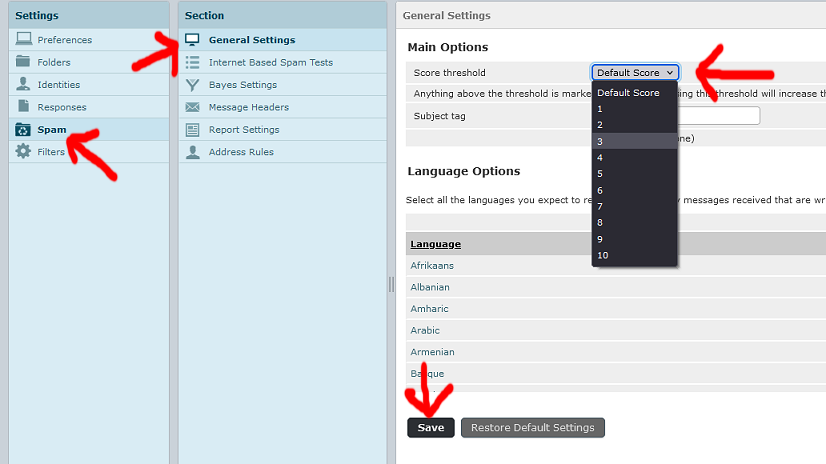Click inside the Subject tag field
Image resolution: width=826 pixels, height=464 pixels.
point(718,116)
